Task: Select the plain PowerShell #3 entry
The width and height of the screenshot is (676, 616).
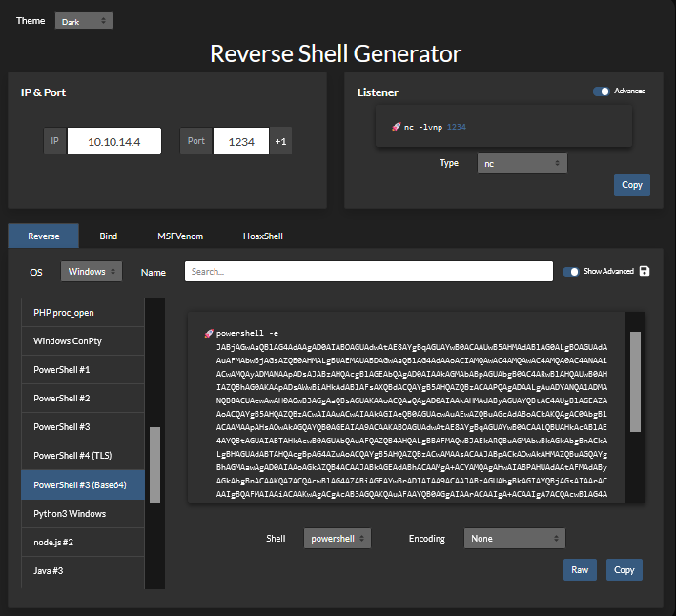Action: pos(83,427)
